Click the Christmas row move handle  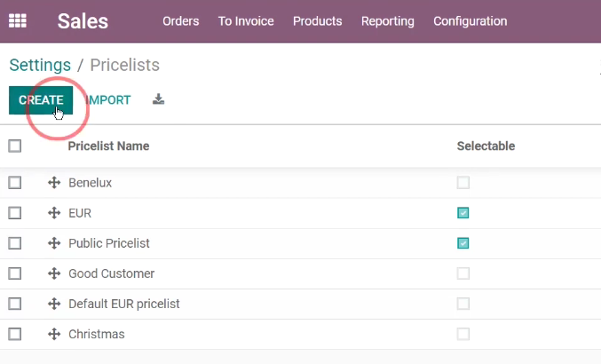(x=54, y=334)
